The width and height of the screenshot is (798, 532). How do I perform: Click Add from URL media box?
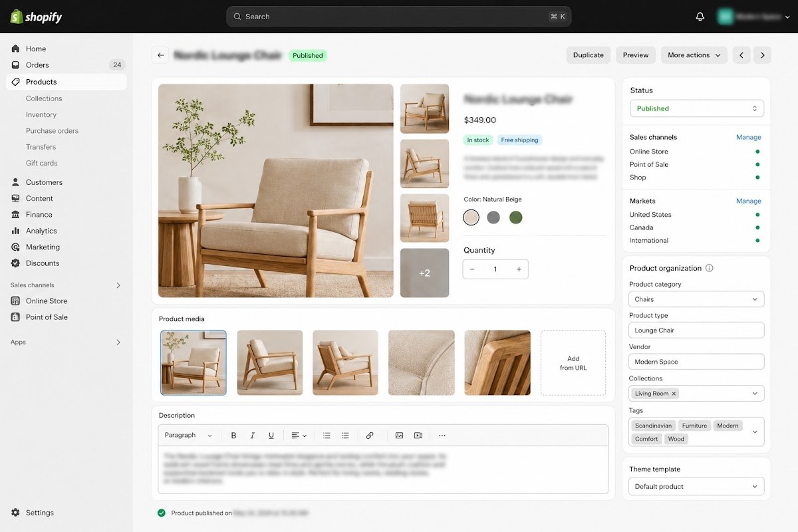pyautogui.click(x=573, y=363)
